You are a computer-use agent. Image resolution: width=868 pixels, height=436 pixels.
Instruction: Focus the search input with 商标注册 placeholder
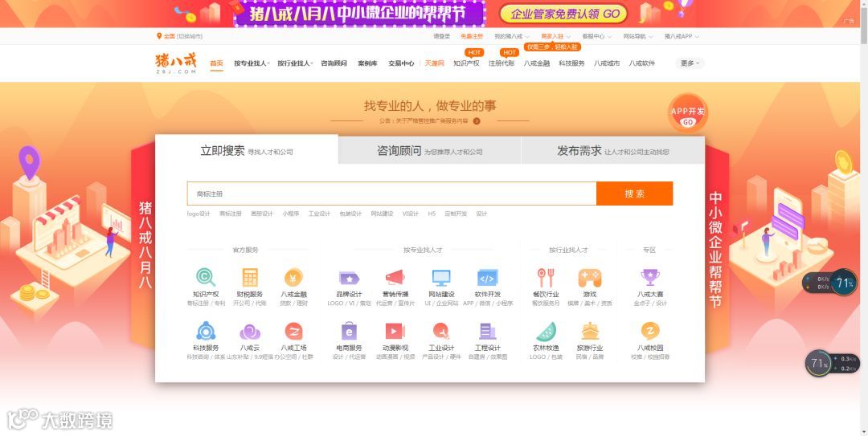(391, 194)
